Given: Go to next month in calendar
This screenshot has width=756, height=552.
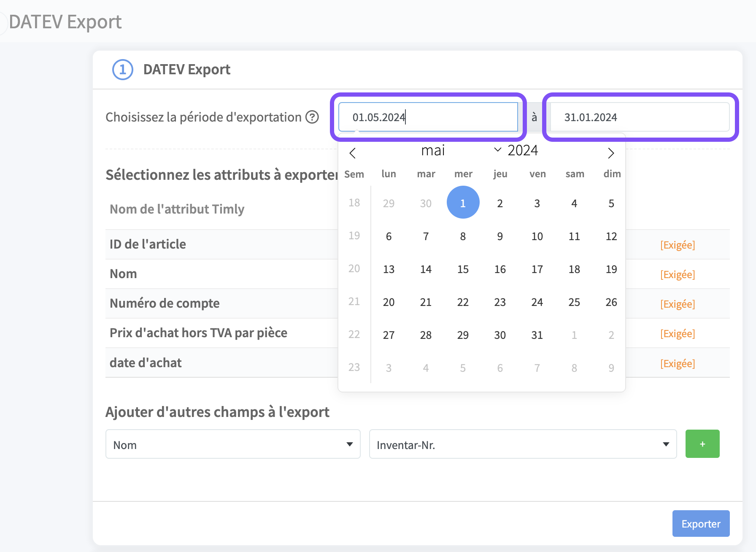Looking at the screenshot, I should pos(610,153).
